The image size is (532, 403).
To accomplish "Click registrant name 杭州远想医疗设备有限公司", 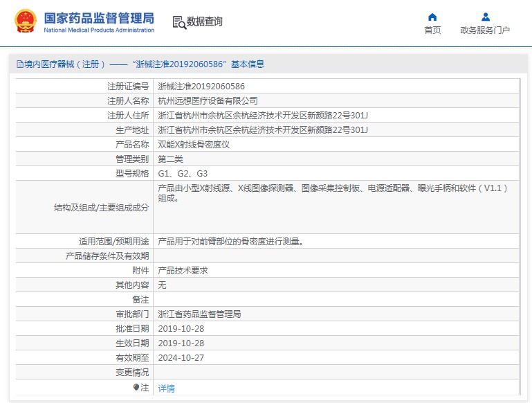I will (203, 101).
